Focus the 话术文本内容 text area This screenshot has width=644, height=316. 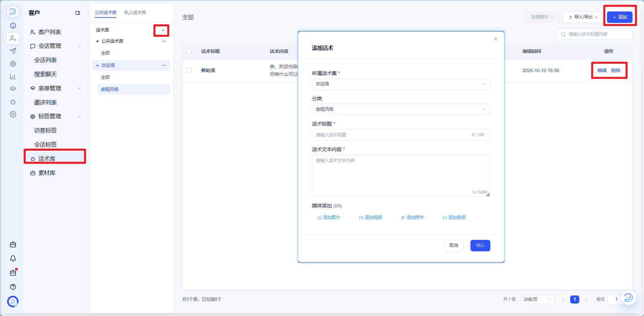coord(401,176)
